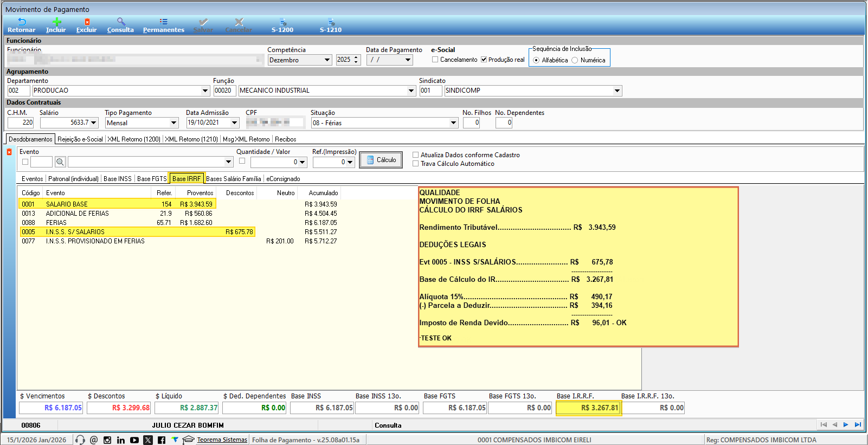The width and height of the screenshot is (868, 445).
Task: Click the Excluir delete icon
Action: (87, 22)
